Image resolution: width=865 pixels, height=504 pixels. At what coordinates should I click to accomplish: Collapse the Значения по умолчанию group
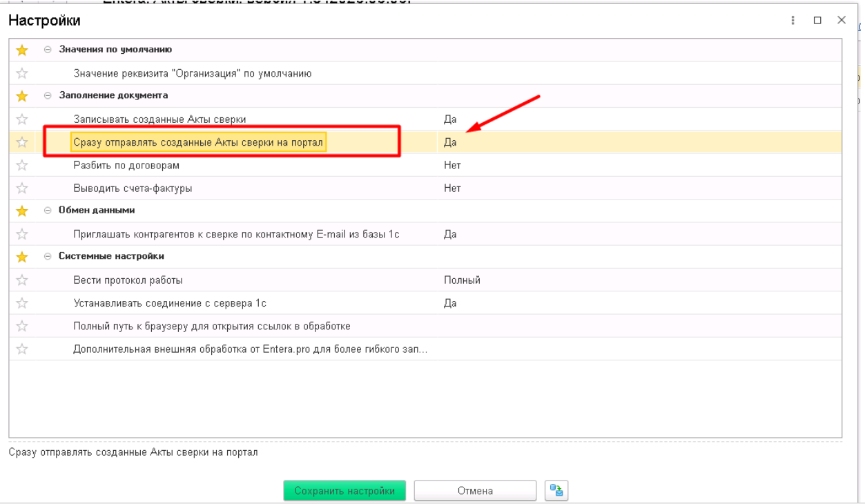click(48, 50)
